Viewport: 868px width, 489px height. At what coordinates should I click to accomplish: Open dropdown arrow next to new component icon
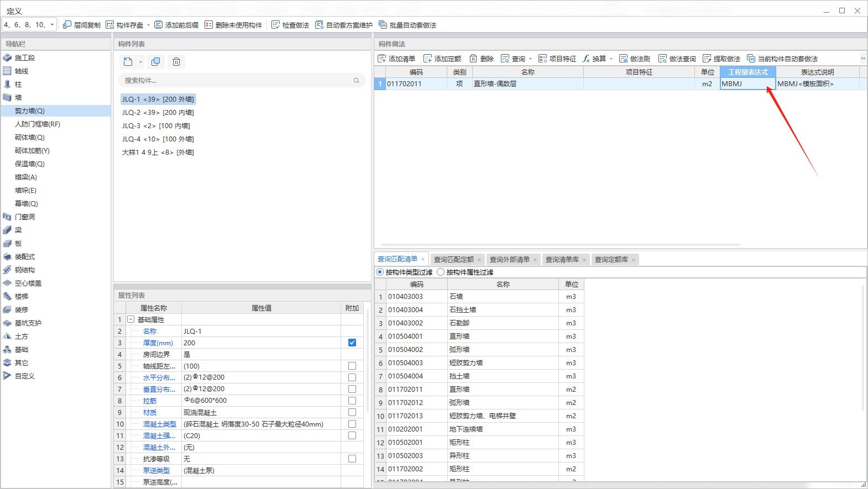click(x=140, y=61)
